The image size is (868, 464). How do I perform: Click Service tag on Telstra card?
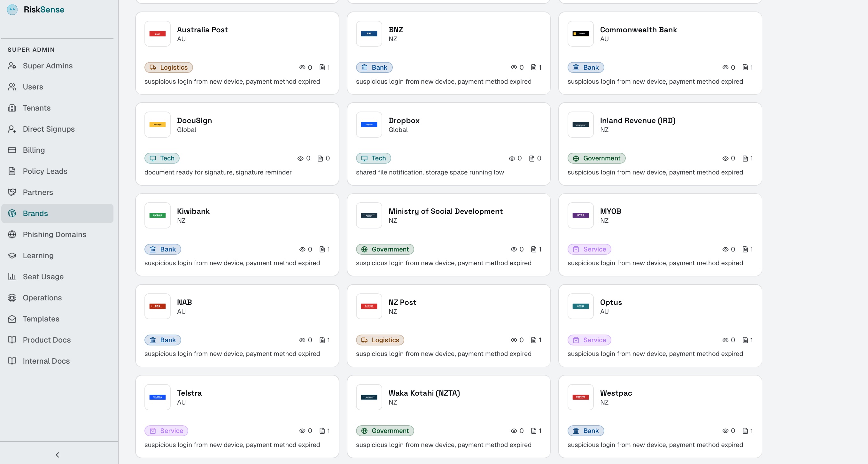coord(166,431)
